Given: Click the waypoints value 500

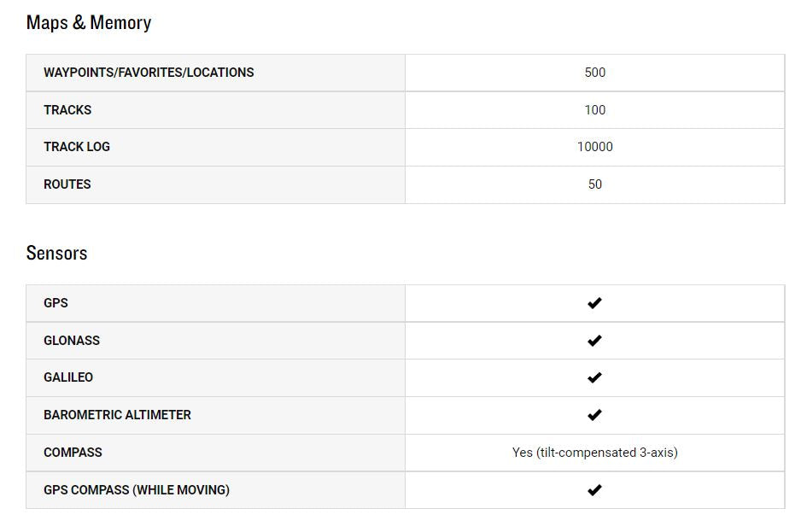Looking at the screenshot, I should pyautogui.click(x=595, y=73).
